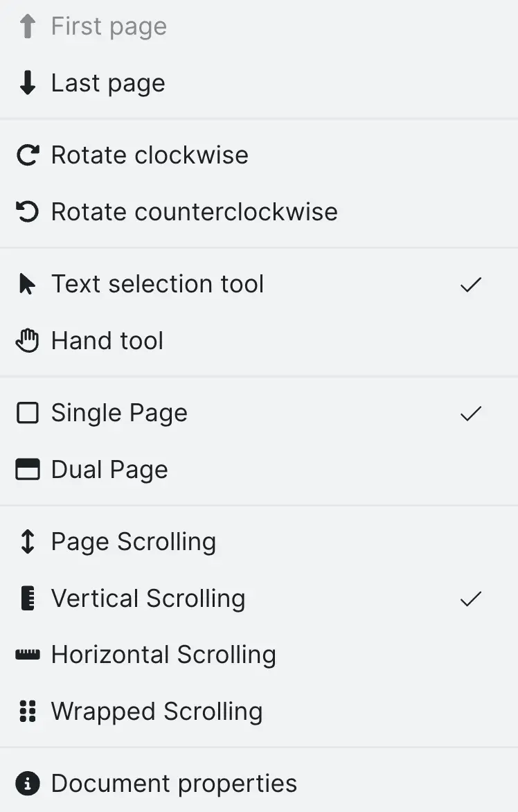Switch to Dual Page mode
Screen dimensions: 518x812
tap(109, 469)
